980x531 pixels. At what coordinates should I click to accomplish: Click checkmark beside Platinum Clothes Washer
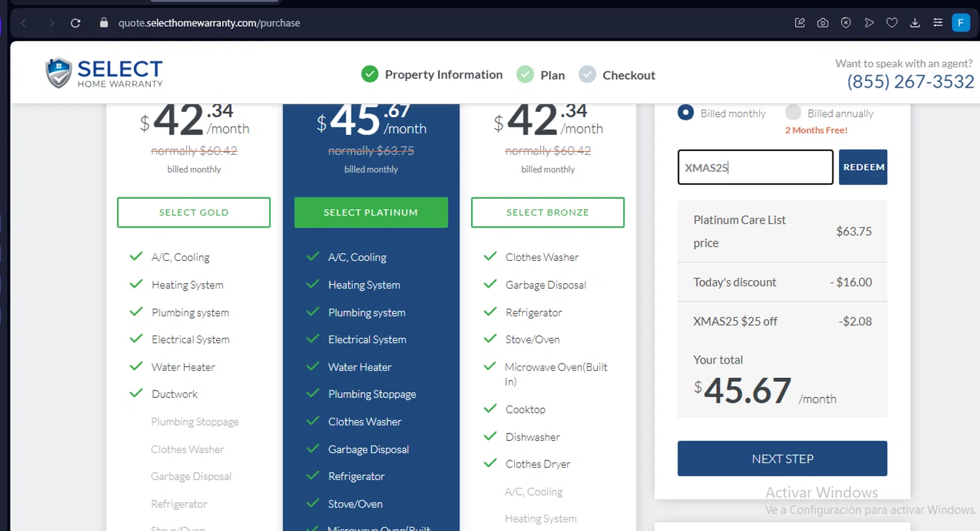[313, 420]
